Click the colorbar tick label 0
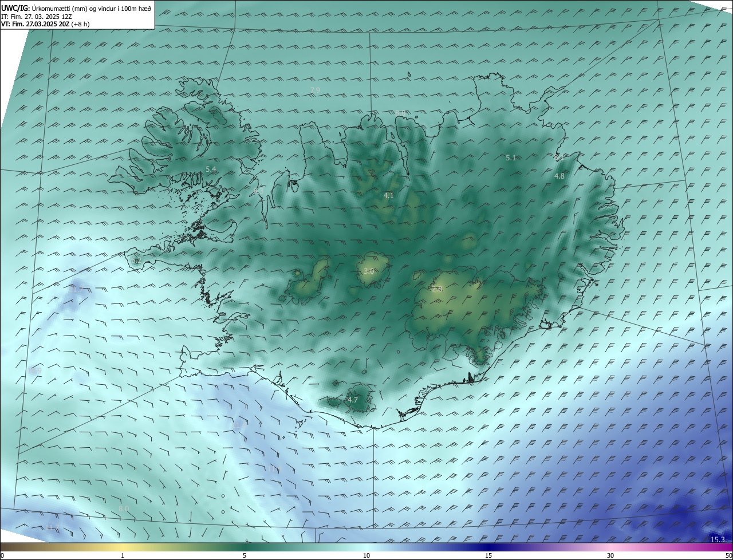The width and height of the screenshot is (733, 560). (x=2, y=555)
